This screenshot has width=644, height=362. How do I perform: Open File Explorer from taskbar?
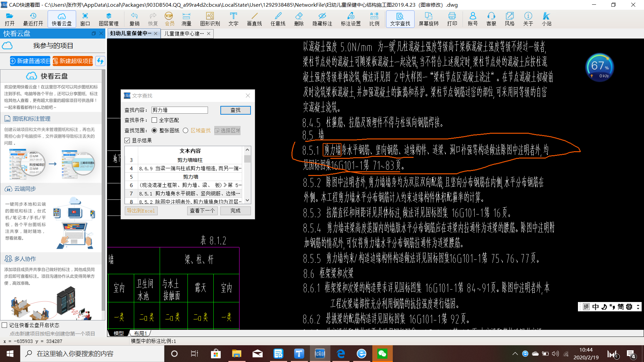(236, 354)
